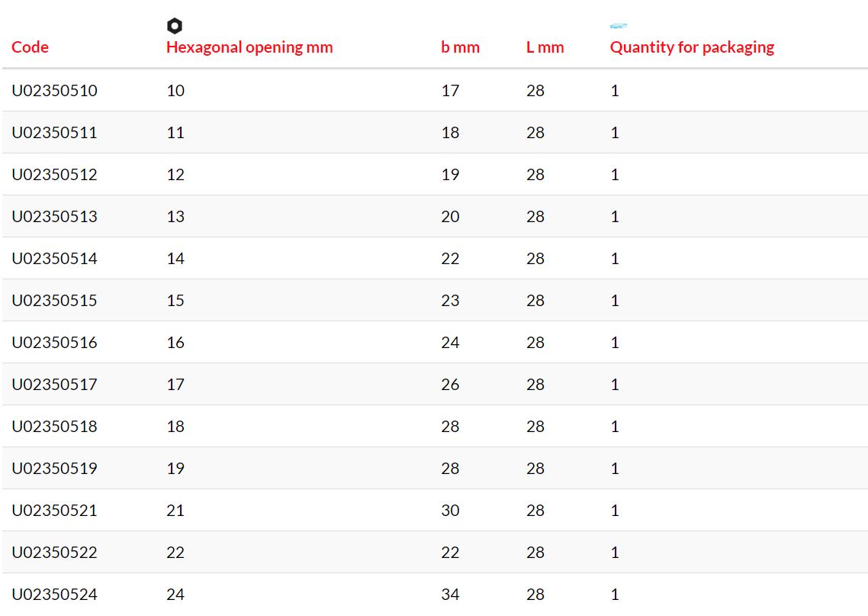This screenshot has width=868, height=616.
Task: Select product code U02350512
Action: pos(54,175)
